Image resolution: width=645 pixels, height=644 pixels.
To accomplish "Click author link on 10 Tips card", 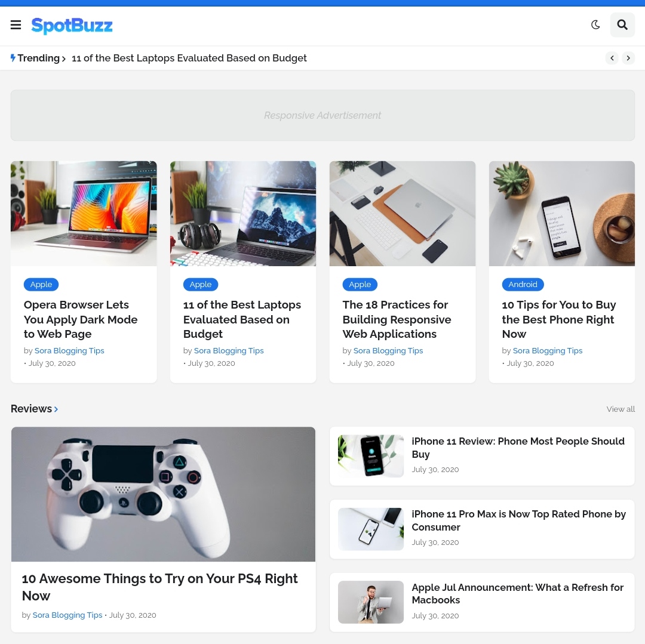I will coord(548,350).
